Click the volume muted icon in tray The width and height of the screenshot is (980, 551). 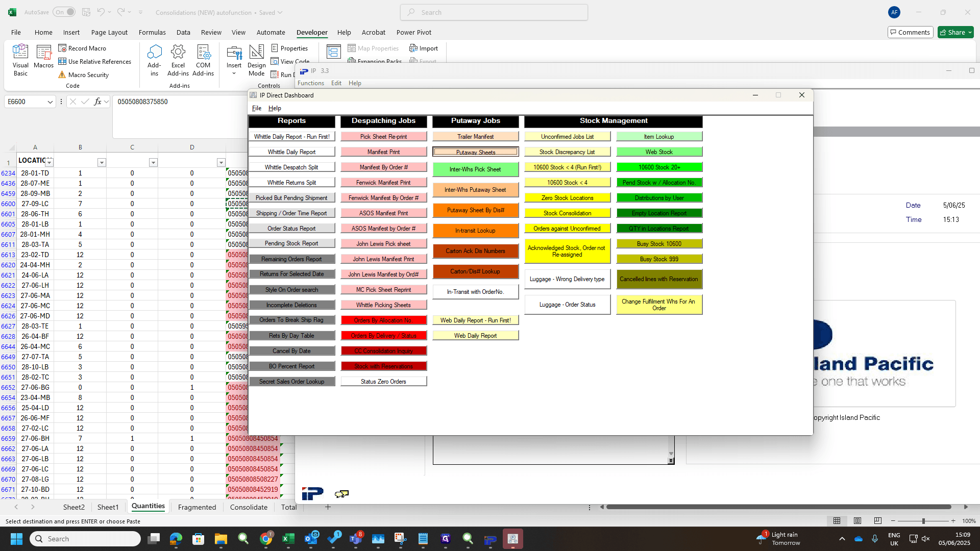pos(926,539)
